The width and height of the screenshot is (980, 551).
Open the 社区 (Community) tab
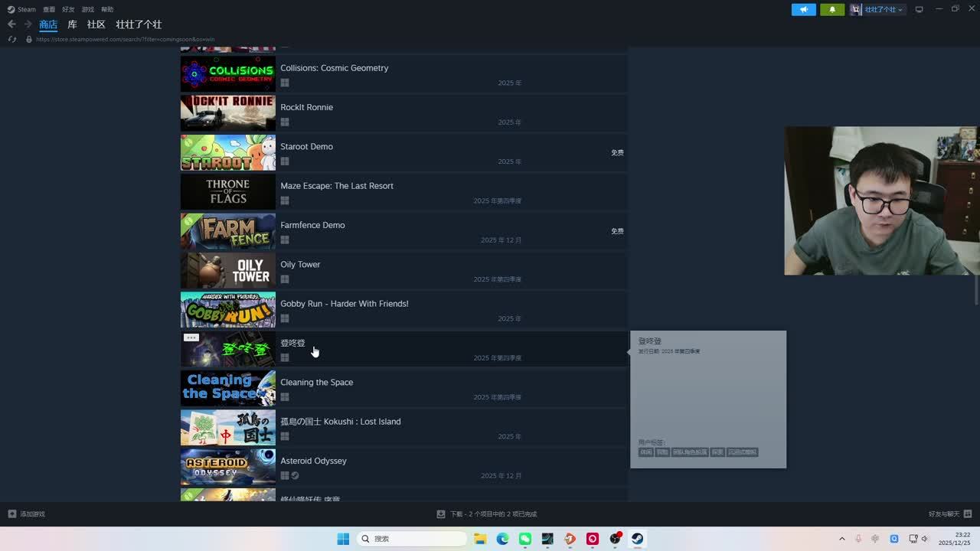point(96,24)
